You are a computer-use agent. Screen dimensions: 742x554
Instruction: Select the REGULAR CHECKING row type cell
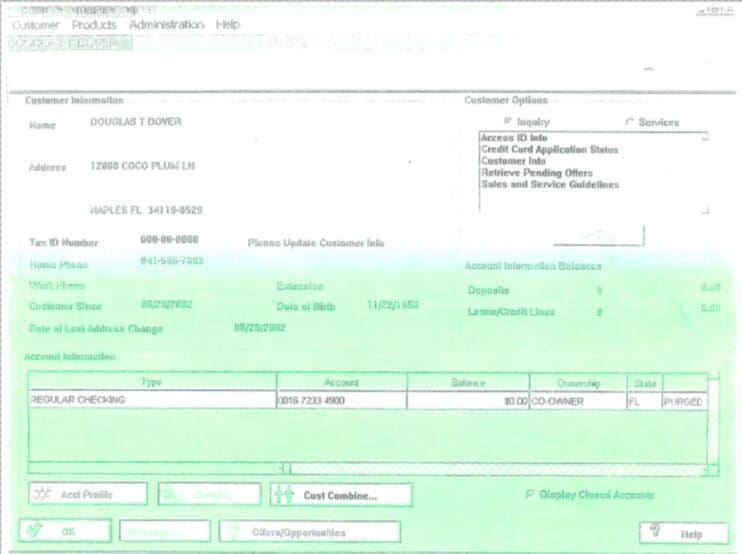(x=152, y=400)
